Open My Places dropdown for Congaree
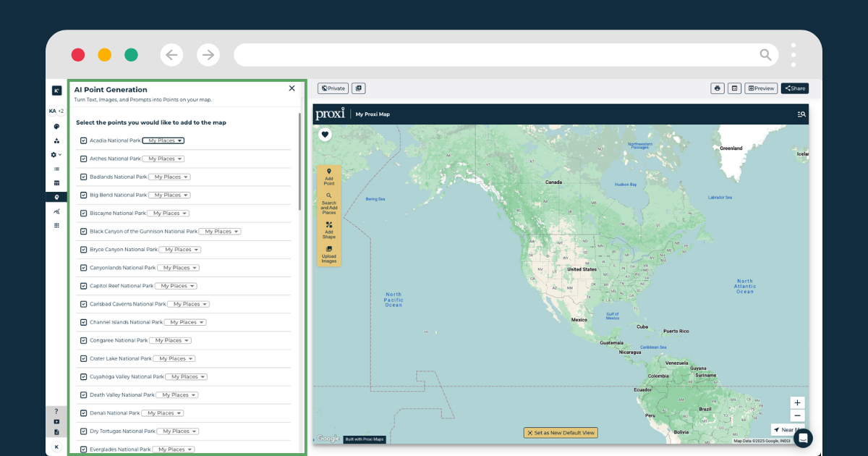 pos(170,340)
